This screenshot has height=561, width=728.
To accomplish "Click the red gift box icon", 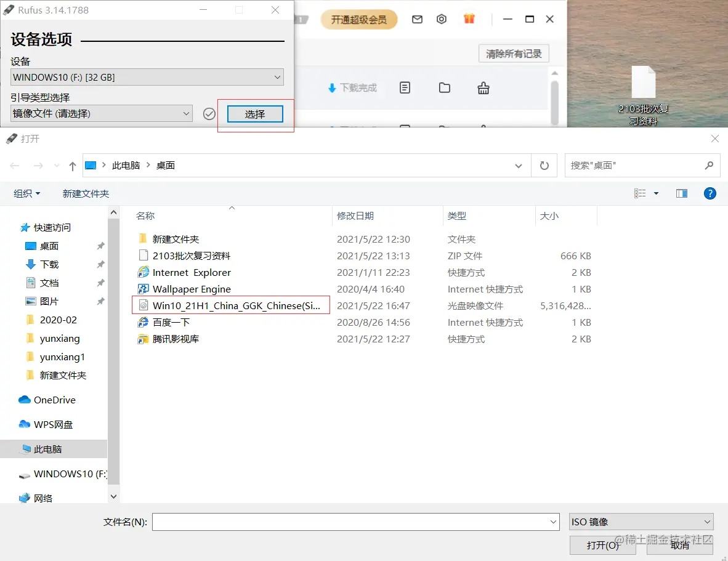I will pyautogui.click(x=469, y=18).
